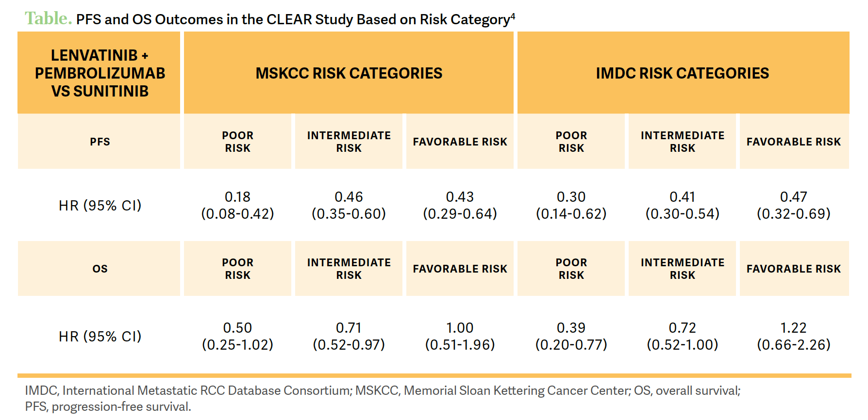Select the MSKCC Risk Categories header
This screenshot has width=868, height=420.
coord(349,73)
